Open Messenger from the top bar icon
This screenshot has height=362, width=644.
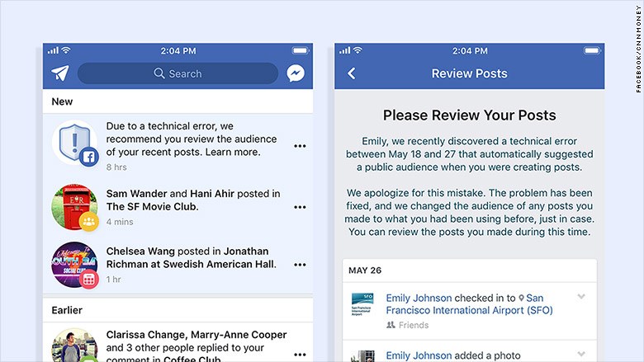(296, 73)
